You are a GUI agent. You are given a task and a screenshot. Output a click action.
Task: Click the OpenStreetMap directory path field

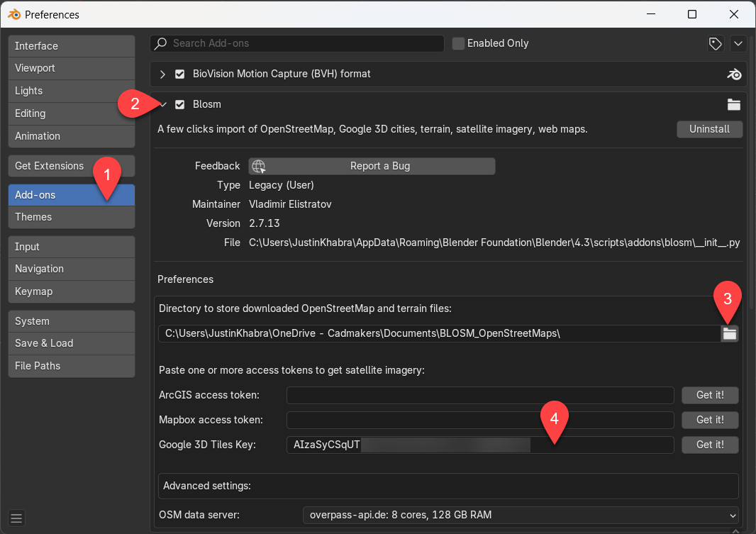(x=440, y=333)
